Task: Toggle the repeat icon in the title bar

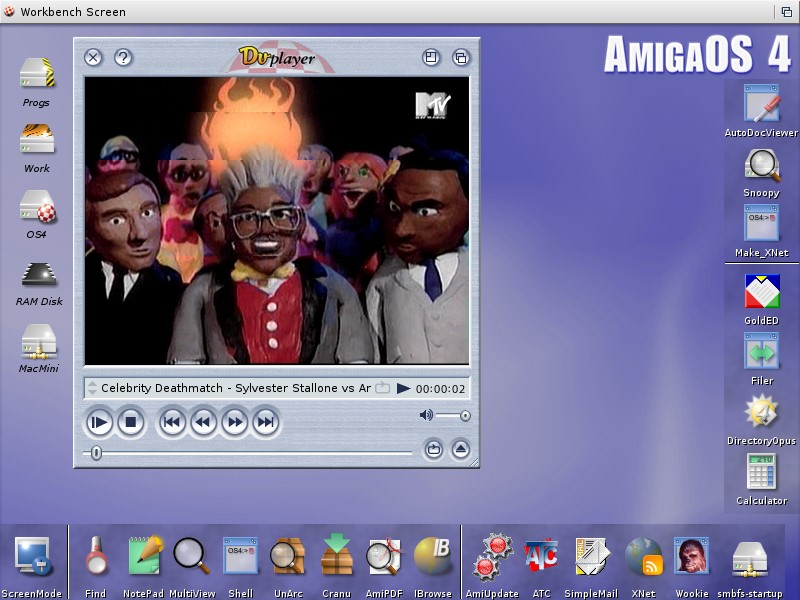Action: (382, 388)
